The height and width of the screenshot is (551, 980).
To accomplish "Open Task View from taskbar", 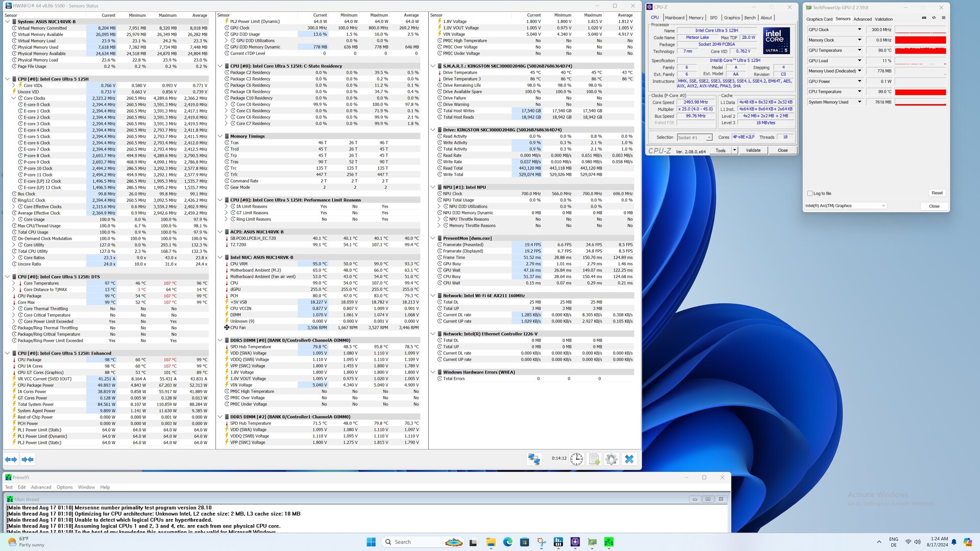I will 473,542.
